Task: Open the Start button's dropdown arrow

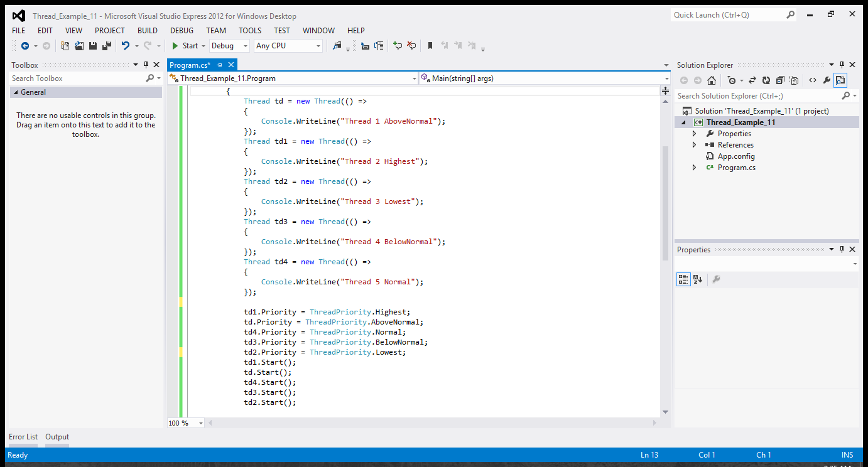Action: [x=203, y=46]
